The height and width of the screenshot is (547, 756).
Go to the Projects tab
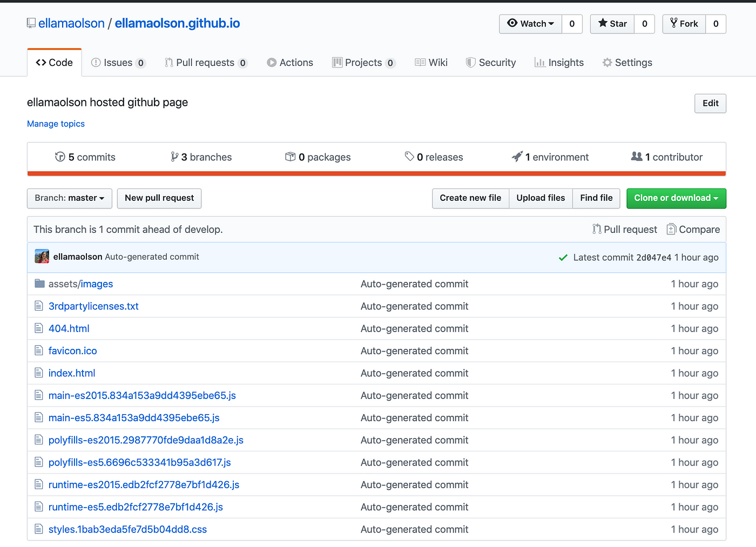point(364,63)
